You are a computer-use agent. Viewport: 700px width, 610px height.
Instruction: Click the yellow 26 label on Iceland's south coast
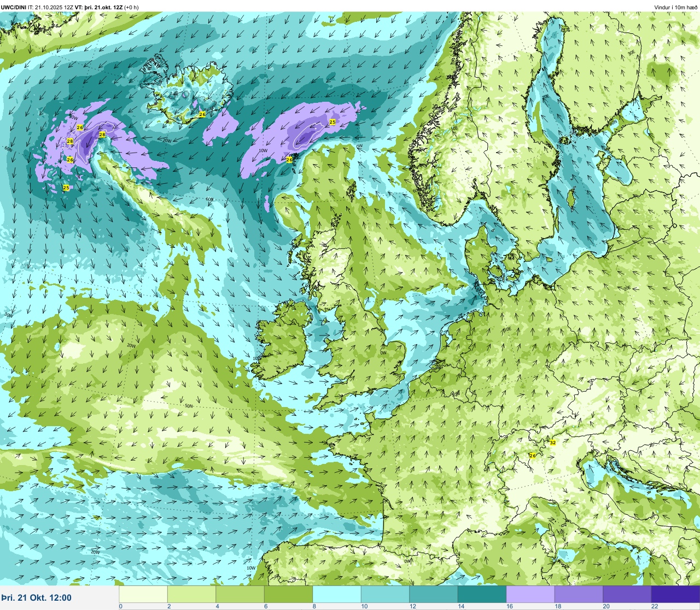pos(202,114)
